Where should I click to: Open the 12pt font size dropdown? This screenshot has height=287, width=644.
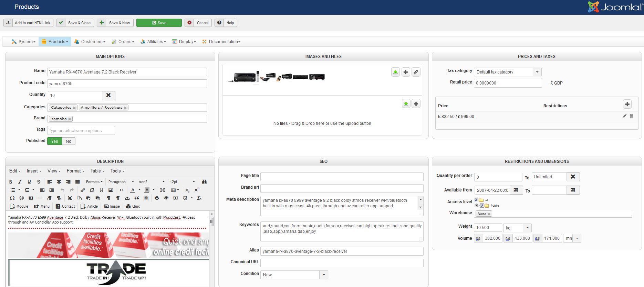point(183,182)
